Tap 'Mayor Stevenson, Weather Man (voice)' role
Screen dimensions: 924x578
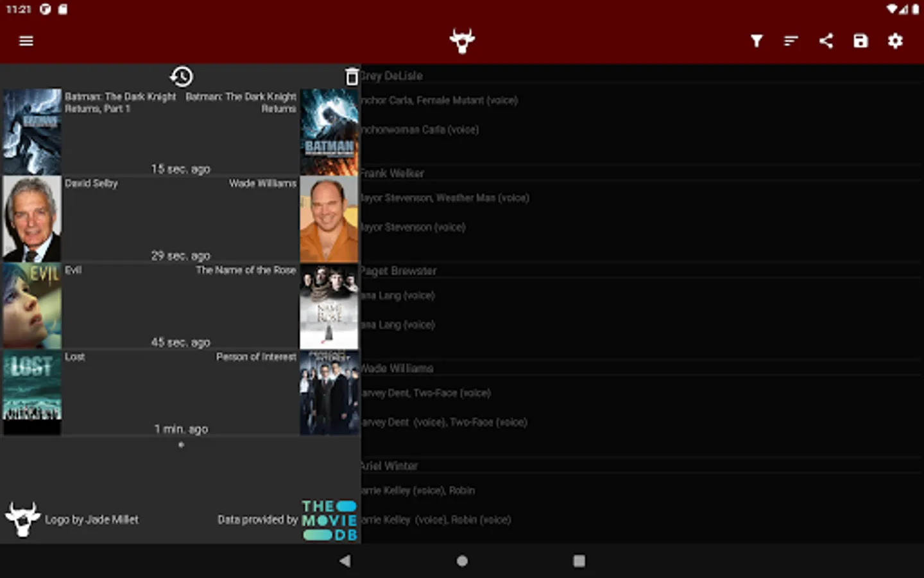coord(445,198)
